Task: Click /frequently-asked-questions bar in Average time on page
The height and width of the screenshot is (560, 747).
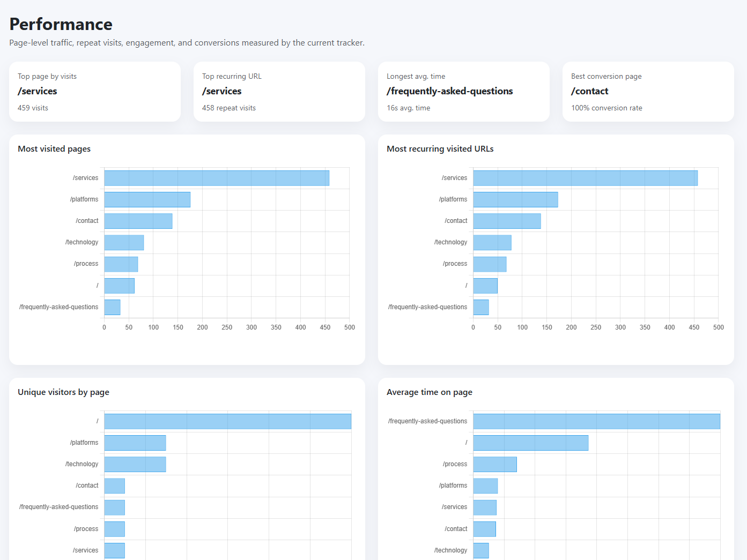Action: pyautogui.click(x=596, y=421)
